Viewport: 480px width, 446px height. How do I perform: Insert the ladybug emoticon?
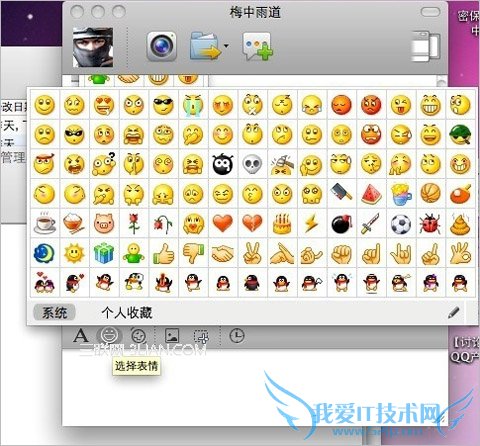point(430,223)
